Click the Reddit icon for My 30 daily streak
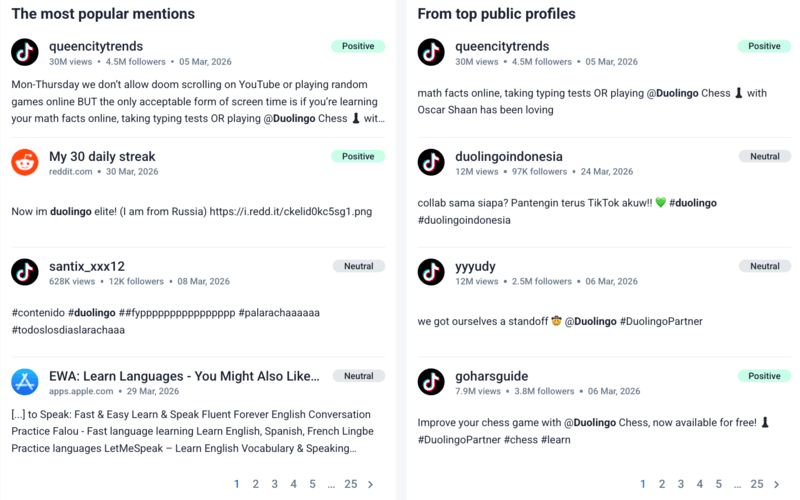 point(25,162)
